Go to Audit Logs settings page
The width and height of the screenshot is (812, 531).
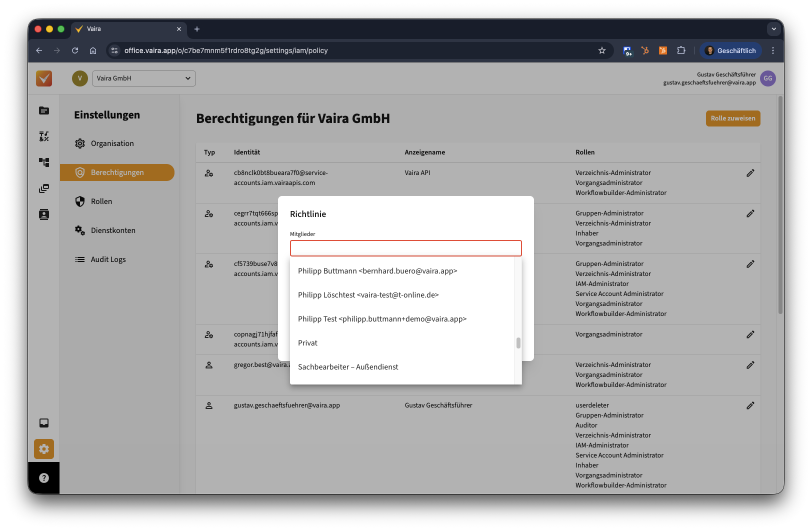(108, 259)
